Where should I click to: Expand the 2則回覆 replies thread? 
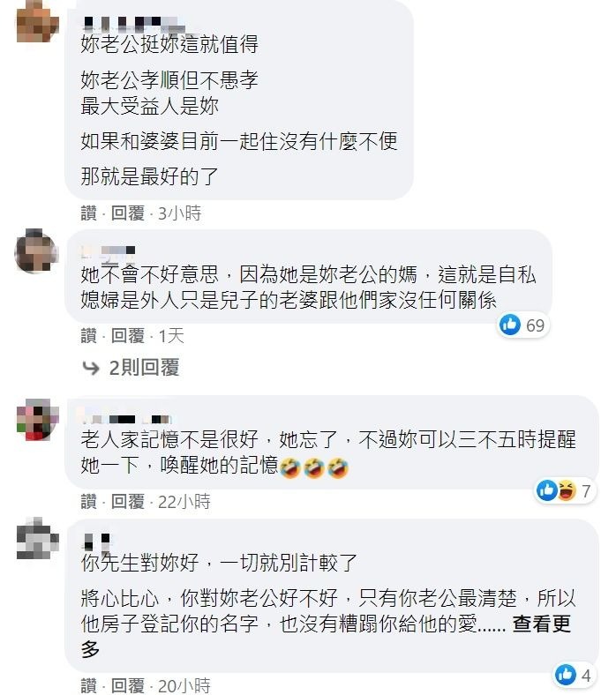pos(144,368)
